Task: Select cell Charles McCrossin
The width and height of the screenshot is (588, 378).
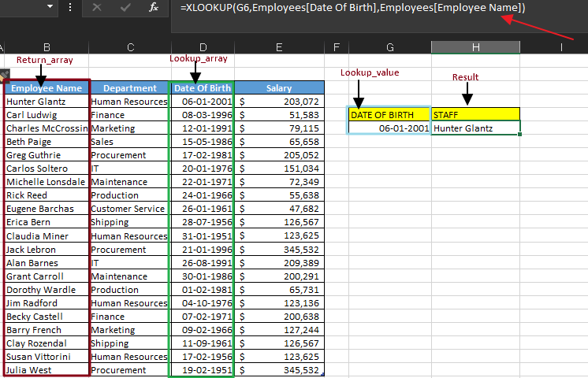Action: tap(47, 128)
